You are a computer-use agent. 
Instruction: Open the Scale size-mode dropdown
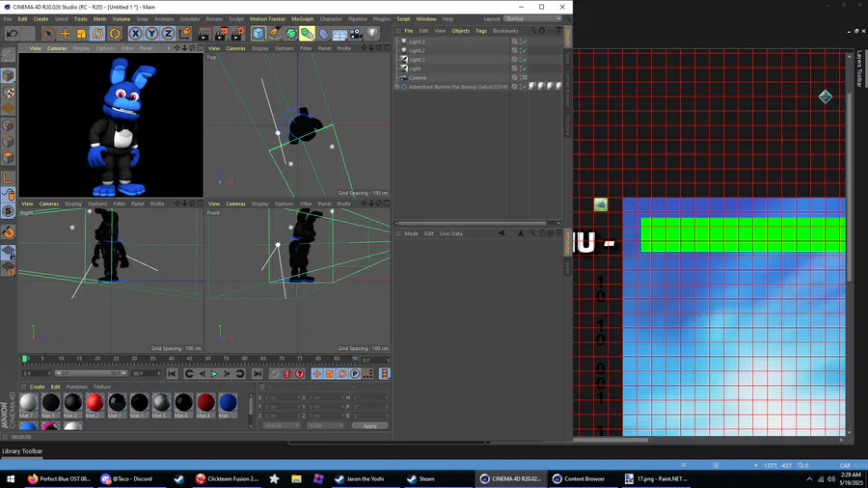tap(326, 426)
